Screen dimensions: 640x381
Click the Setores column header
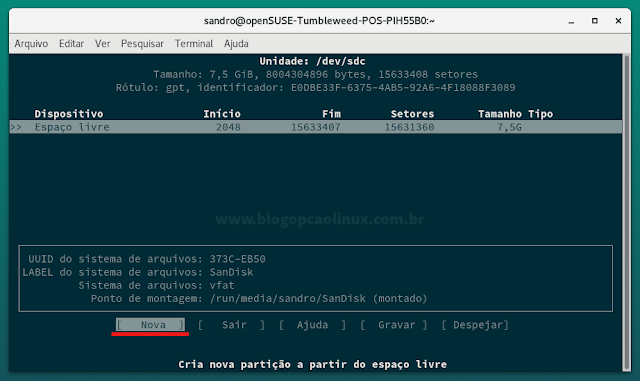412,114
